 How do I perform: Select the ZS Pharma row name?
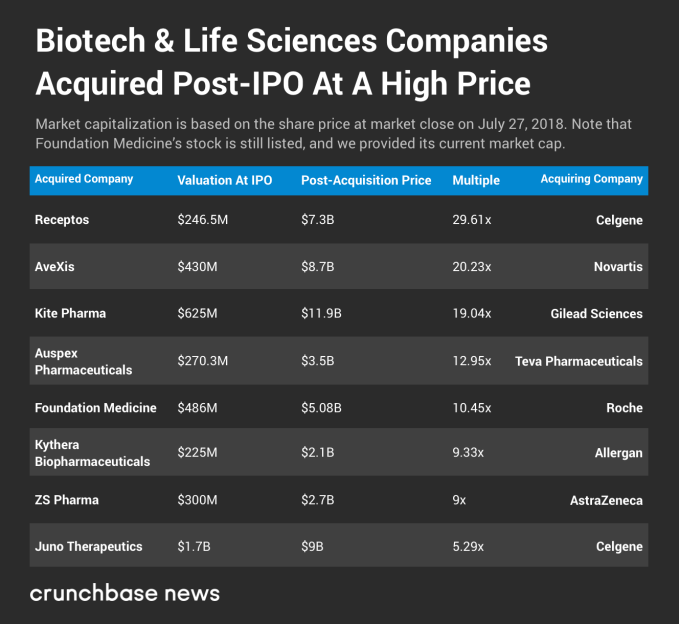(x=67, y=500)
